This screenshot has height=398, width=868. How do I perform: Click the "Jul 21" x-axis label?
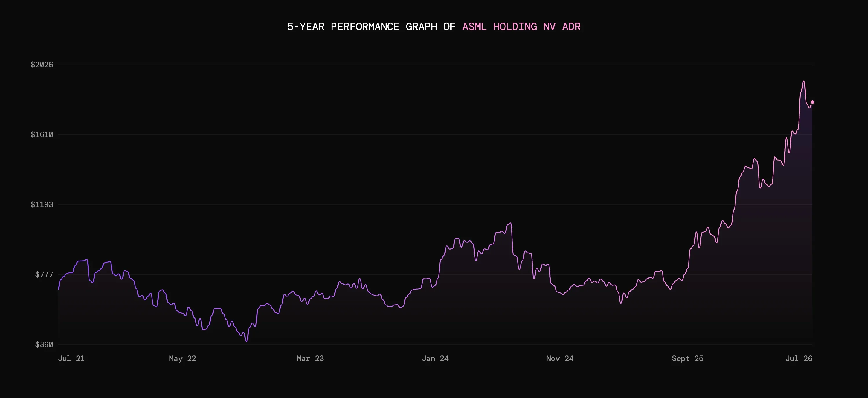(71, 358)
